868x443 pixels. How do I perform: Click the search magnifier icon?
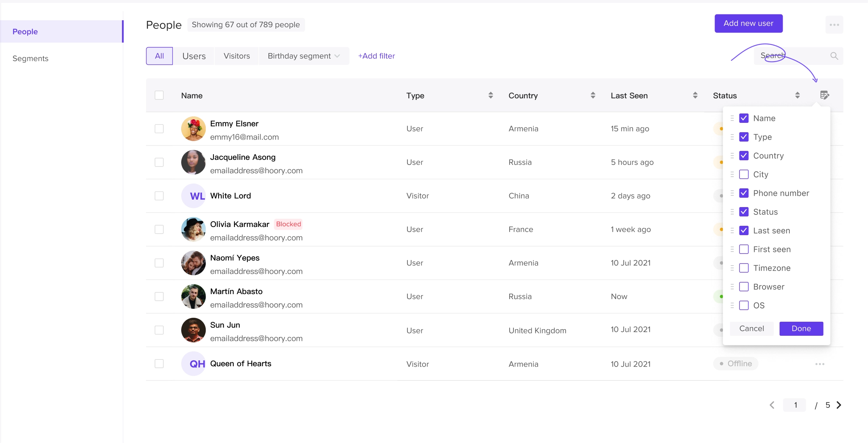pos(834,56)
